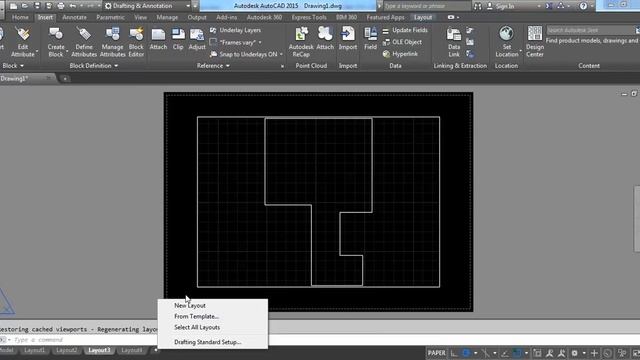Switch to the Home ribbon tab

tap(20, 18)
